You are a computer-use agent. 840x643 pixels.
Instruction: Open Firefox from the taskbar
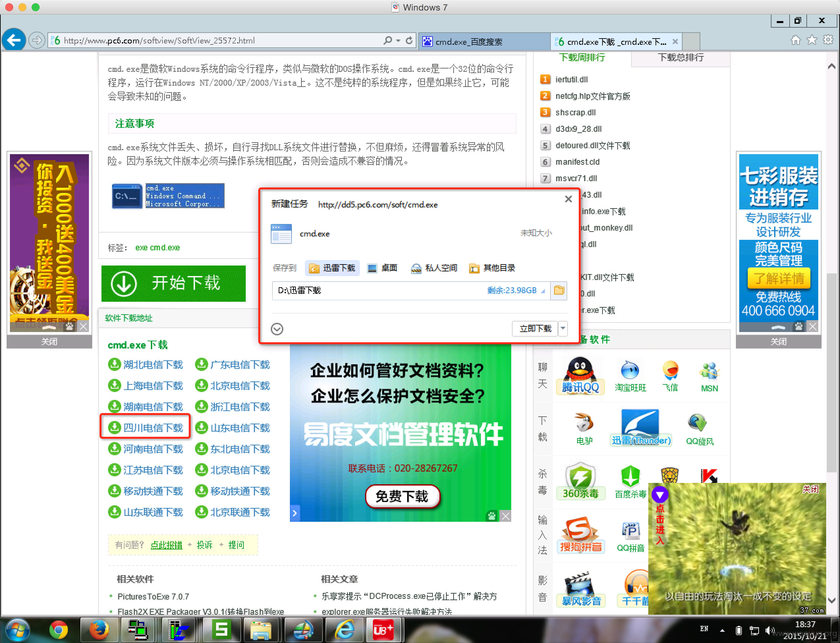99,629
